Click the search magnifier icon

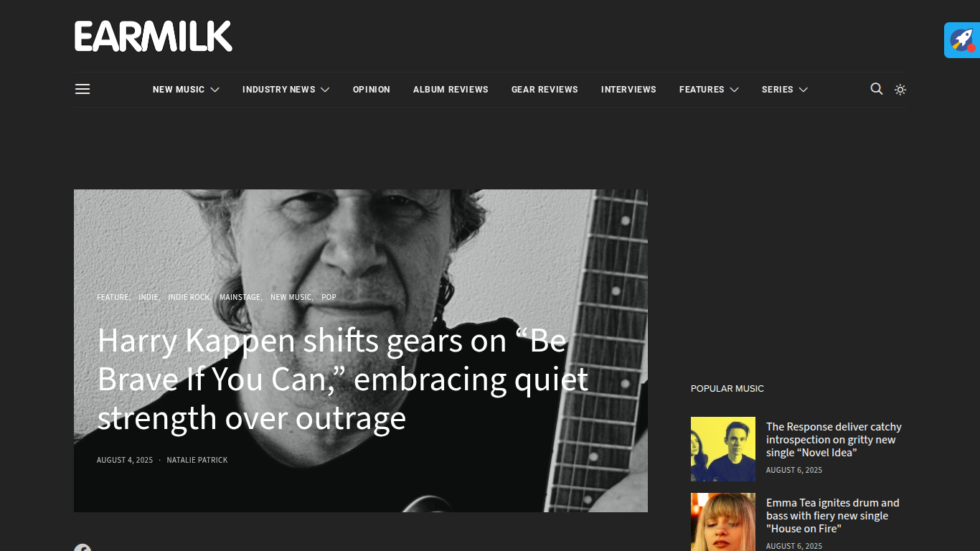click(x=877, y=89)
